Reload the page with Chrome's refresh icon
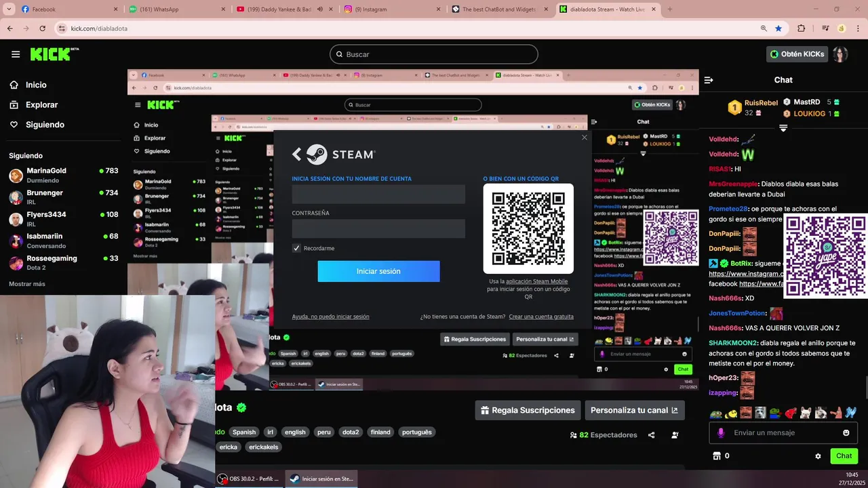Image resolution: width=868 pixels, height=488 pixels. (x=43, y=28)
